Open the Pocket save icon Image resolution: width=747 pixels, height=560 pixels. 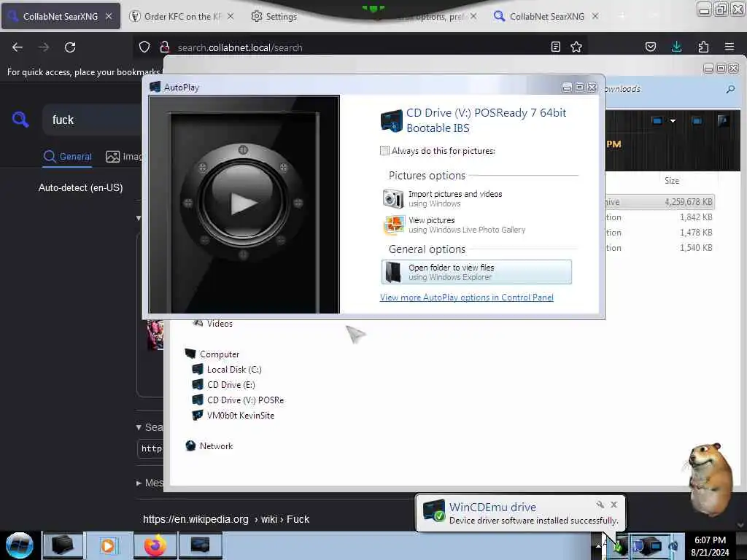point(650,47)
